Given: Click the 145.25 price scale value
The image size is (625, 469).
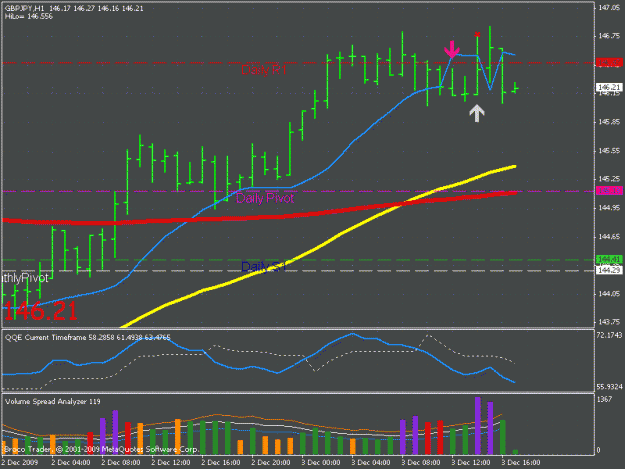Looking at the screenshot, I should (x=609, y=179).
